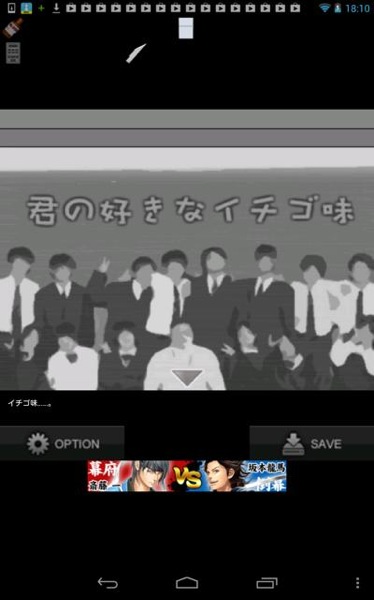Viewport: 374px width, 600px height.
Task: Tap the Wi-Fi status icon
Action: pyautogui.click(x=325, y=8)
